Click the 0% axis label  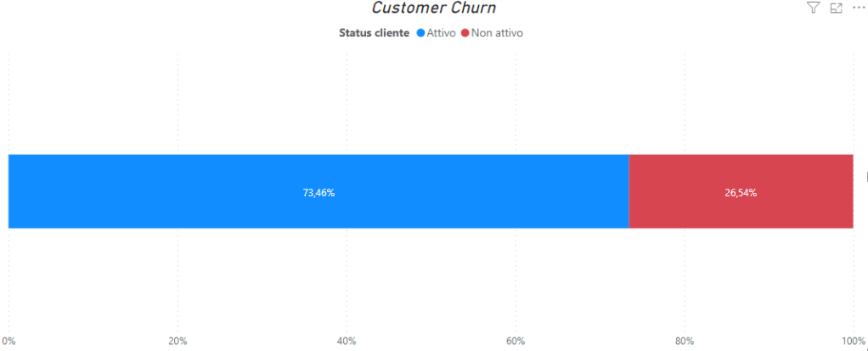tap(9, 342)
